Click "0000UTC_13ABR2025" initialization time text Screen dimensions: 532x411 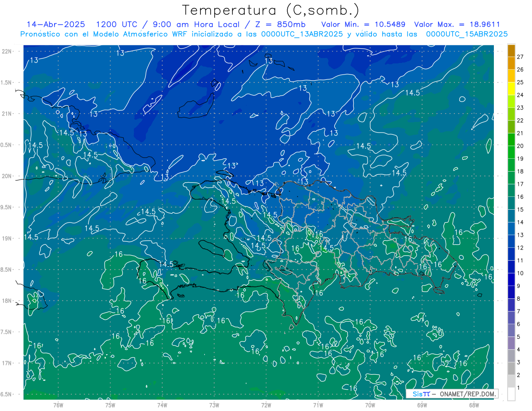coord(302,34)
